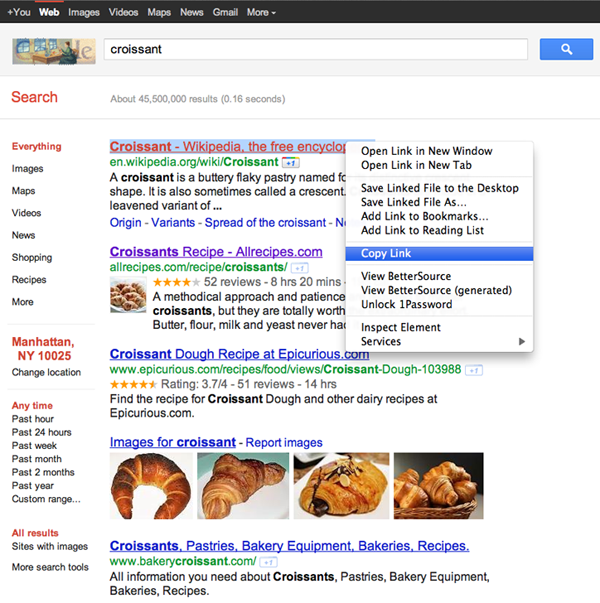Viewport: 600px width, 603px height.
Task: Click the Google doodle logo
Action: point(54,51)
